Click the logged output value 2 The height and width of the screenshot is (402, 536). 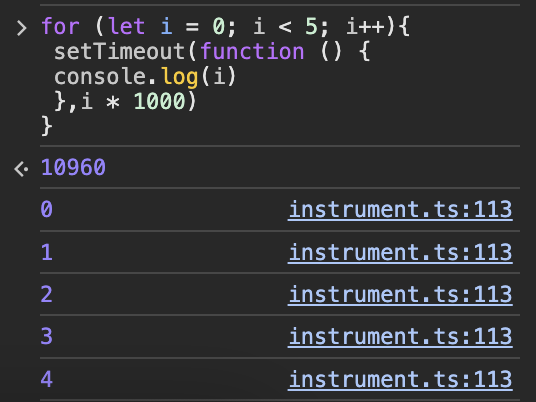pos(46,295)
